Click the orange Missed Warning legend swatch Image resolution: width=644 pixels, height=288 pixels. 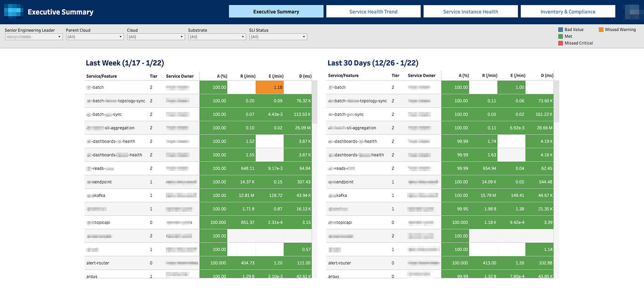601,29
